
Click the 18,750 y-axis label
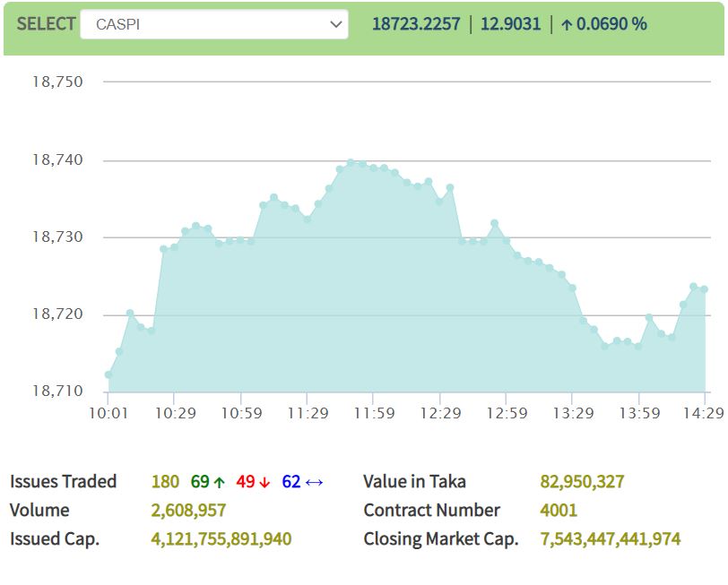[57, 82]
